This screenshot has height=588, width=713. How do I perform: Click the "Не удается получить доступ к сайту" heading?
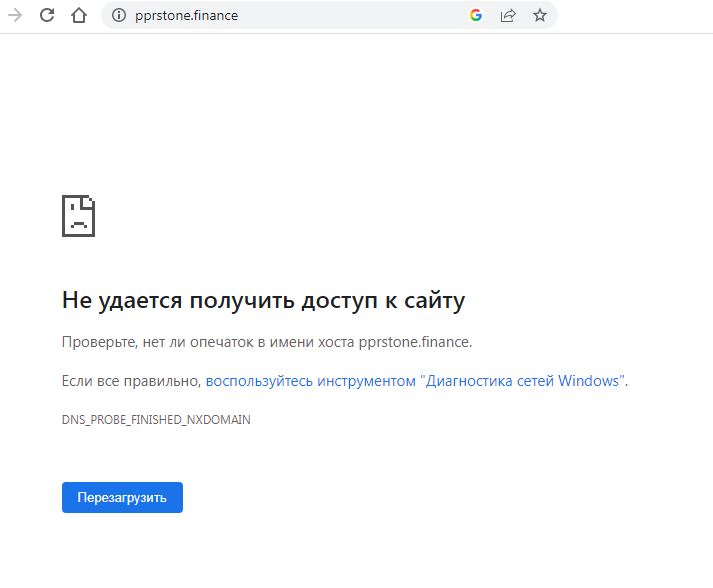click(x=263, y=300)
